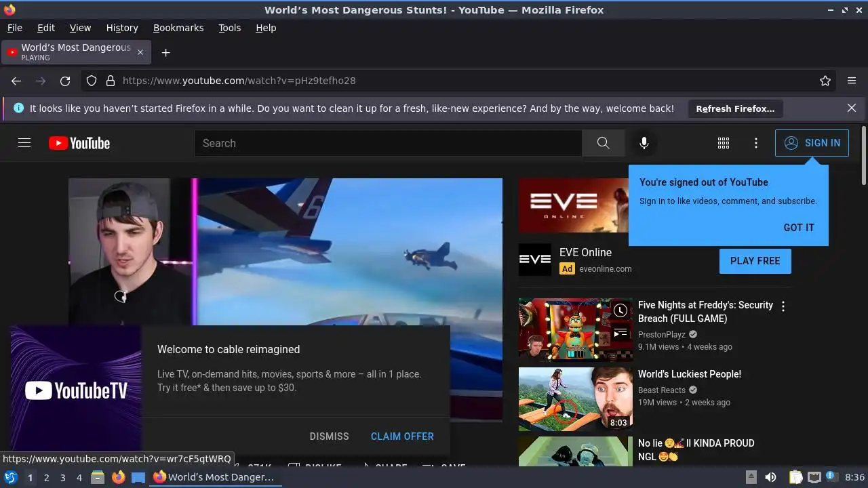Add Five Nights video to queue

tap(620, 333)
